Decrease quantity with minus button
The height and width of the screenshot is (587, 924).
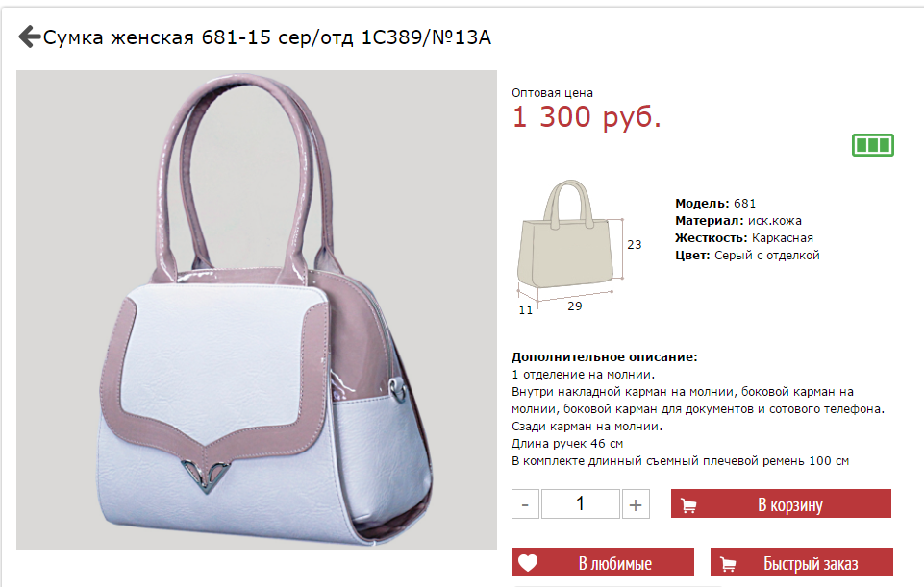(x=525, y=504)
